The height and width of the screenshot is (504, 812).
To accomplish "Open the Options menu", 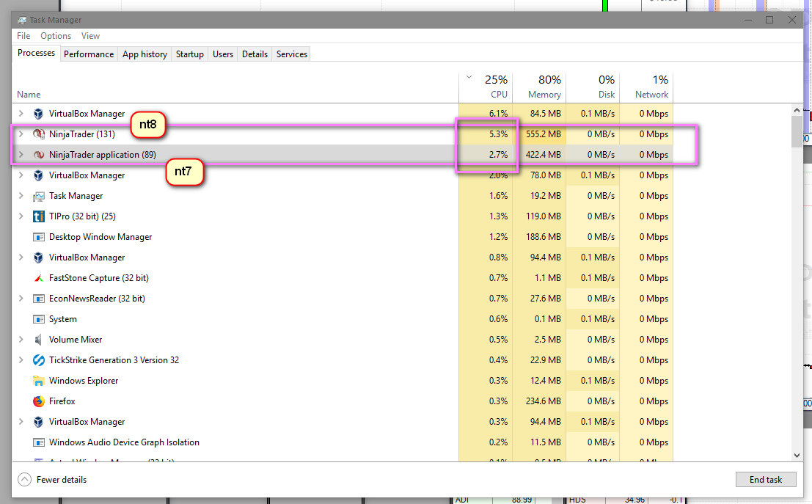I will pos(56,36).
